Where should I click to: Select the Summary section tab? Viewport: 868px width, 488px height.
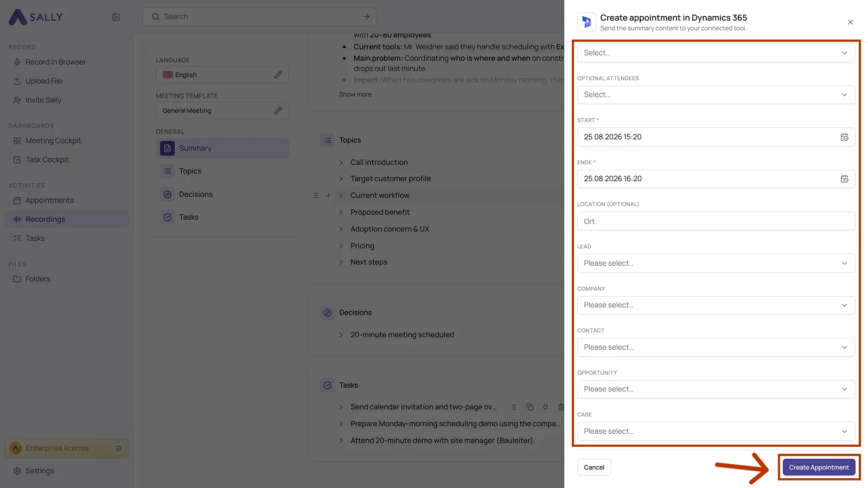point(222,149)
